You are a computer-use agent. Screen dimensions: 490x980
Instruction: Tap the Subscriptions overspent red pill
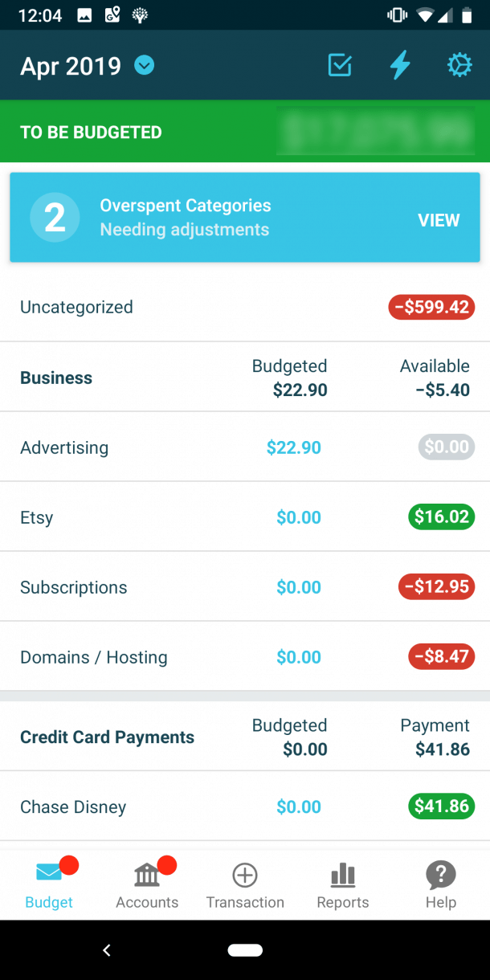(436, 586)
